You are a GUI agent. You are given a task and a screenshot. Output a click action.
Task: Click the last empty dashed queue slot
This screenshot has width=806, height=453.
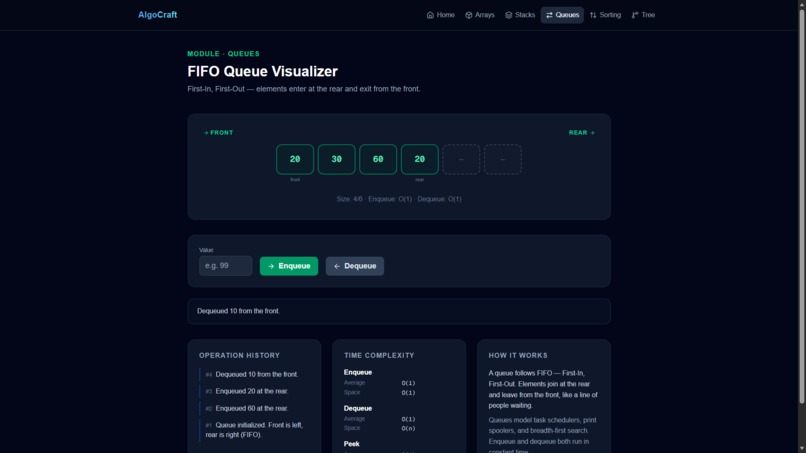click(503, 159)
